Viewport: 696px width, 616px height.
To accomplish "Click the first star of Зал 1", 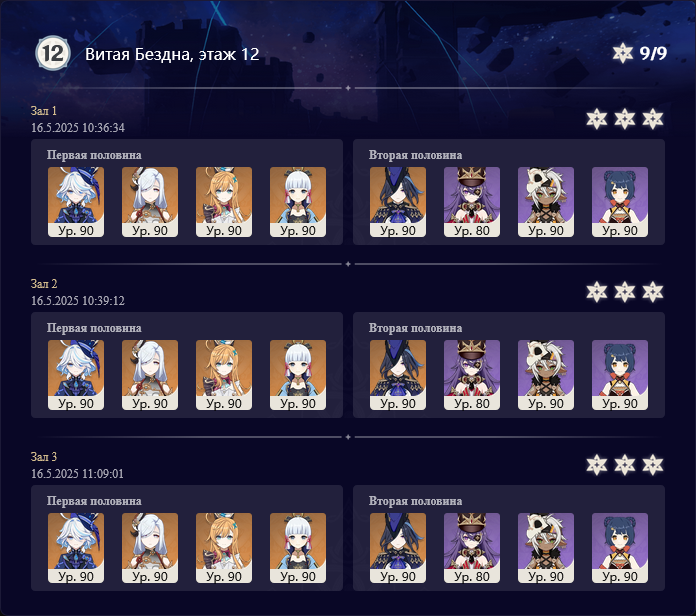I will (597, 119).
